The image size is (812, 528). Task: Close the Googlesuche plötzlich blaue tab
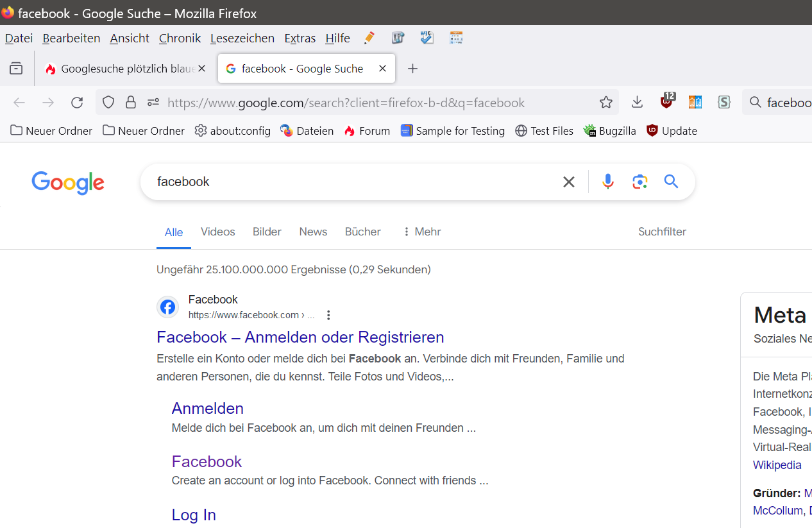coord(201,69)
